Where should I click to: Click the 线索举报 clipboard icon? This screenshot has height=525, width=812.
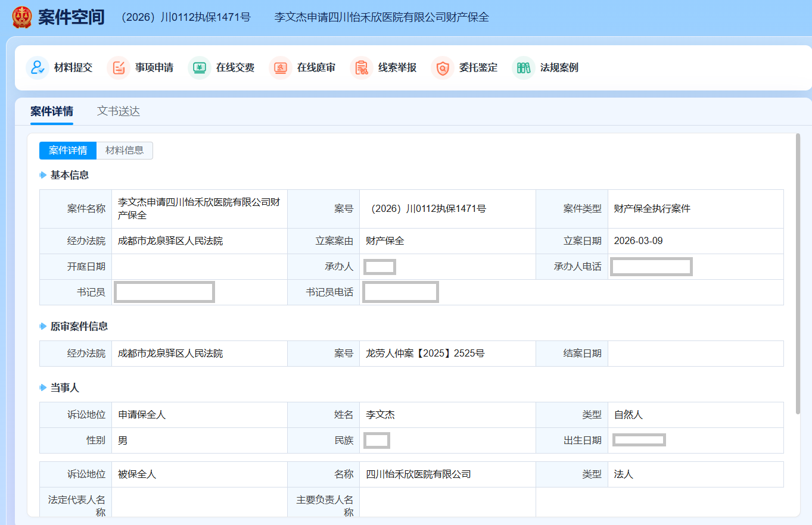pyautogui.click(x=362, y=68)
